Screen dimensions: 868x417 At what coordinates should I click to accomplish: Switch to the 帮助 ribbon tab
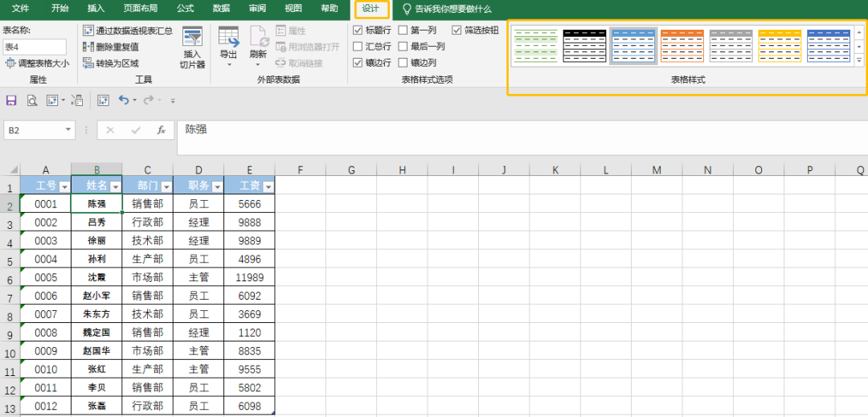click(330, 9)
